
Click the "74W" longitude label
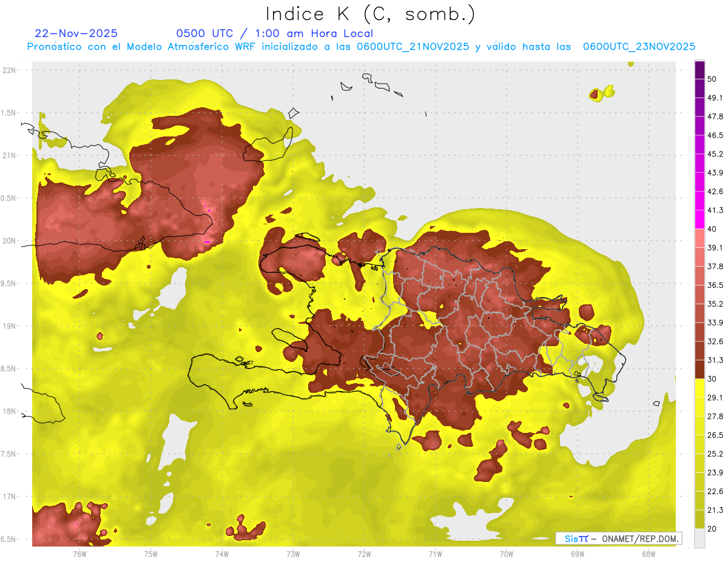coord(221,554)
